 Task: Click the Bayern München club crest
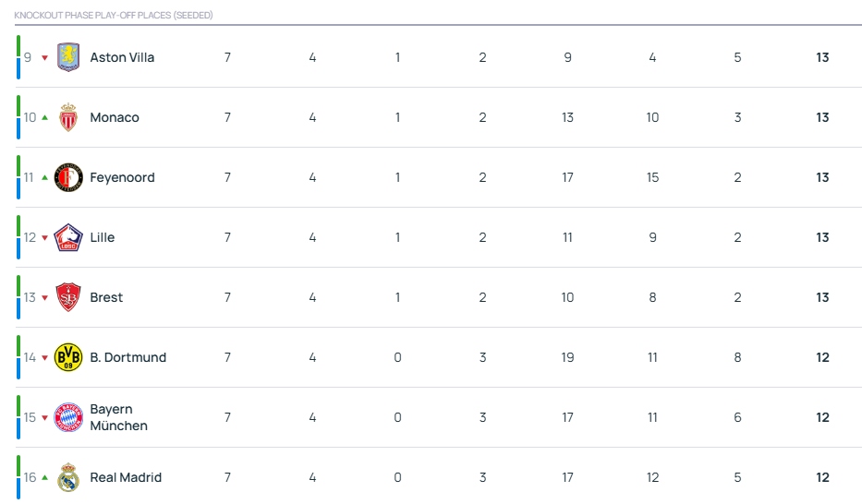(x=68, y=417)
